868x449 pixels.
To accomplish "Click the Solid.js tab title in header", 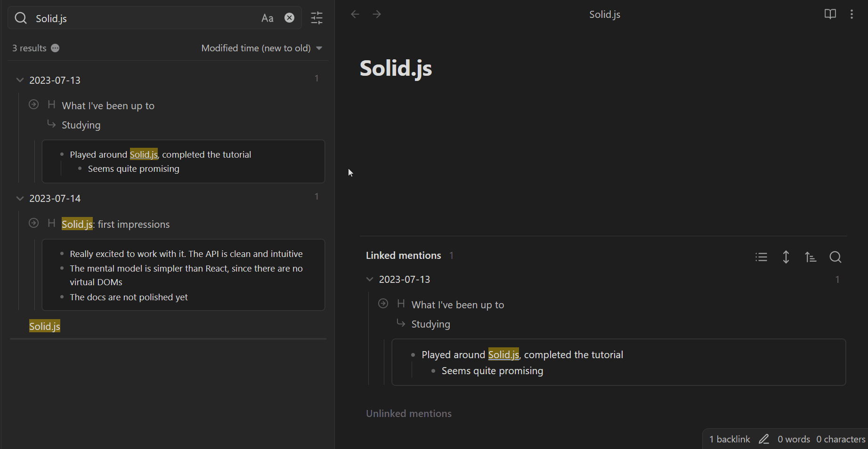I will (x=605, y=15).
